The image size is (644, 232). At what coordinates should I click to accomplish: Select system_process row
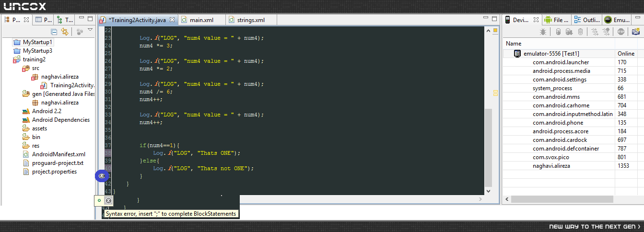[x=574, y=88]
